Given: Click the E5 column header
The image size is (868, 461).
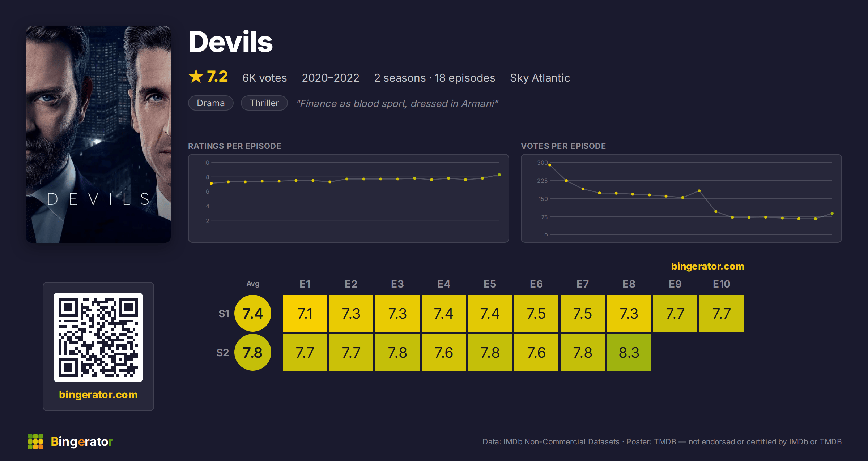Looking at the screenshot, I should tap(490, 284).
